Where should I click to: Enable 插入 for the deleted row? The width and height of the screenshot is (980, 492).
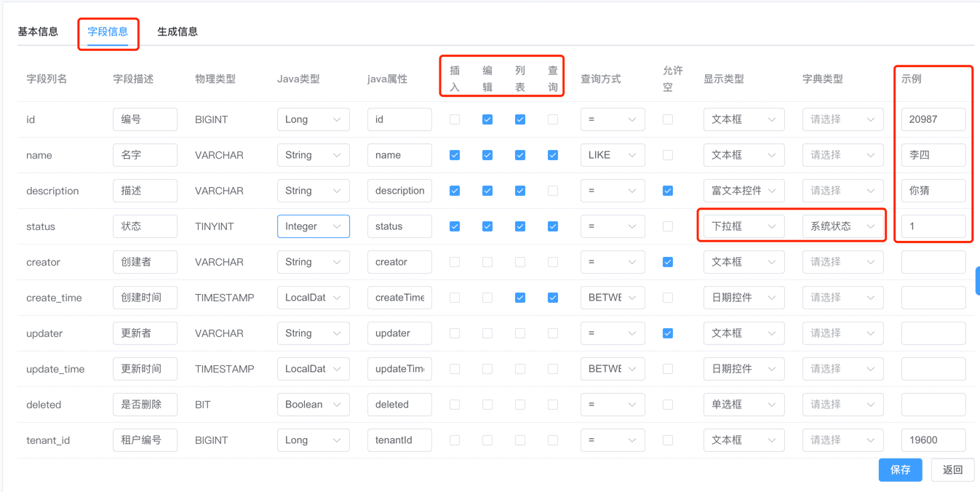[x=454, y=404]
